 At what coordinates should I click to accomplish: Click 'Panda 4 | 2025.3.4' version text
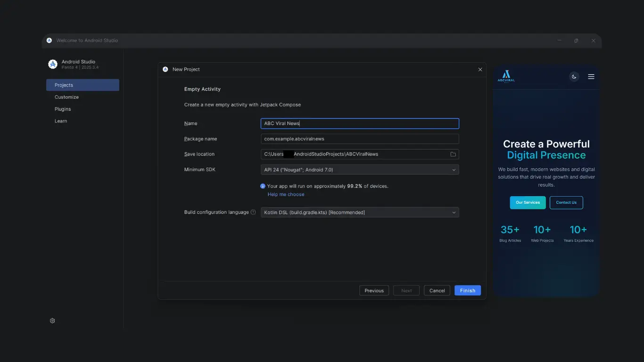(x=80, y=67)
